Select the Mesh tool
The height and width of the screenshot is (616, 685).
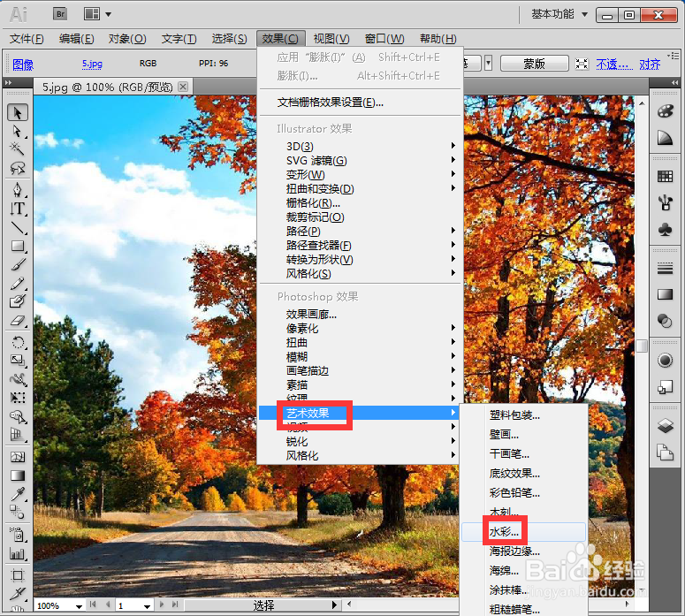[18, 457]
